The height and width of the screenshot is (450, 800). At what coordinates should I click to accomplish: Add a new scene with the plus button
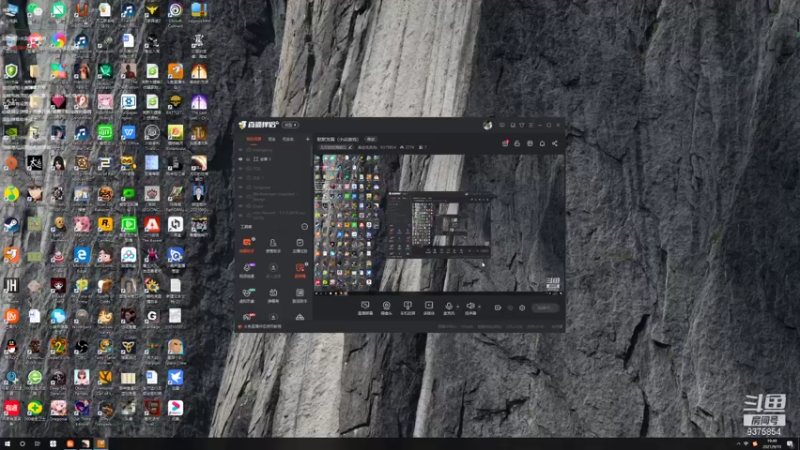307,139
